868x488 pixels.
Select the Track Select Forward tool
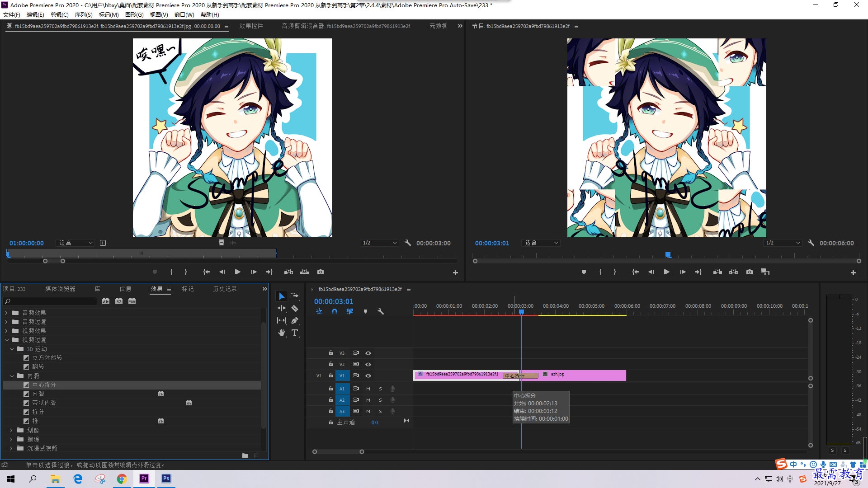click(295, 296)
